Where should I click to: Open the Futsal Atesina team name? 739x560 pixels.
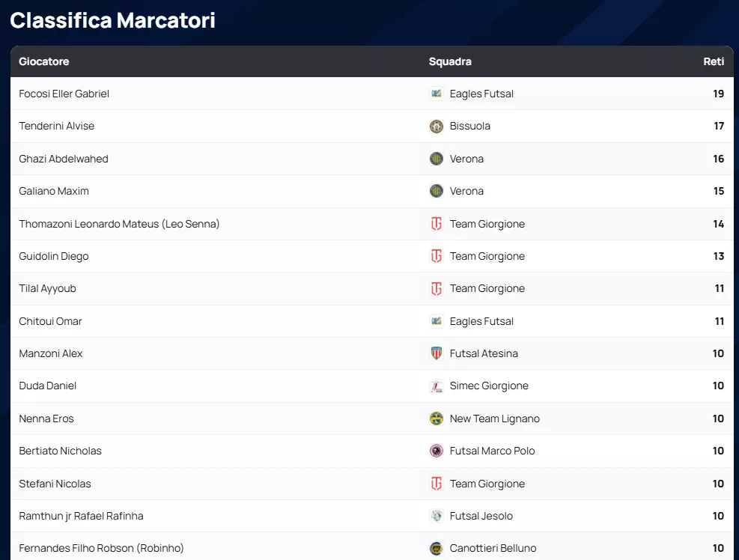tap(484, 353)
